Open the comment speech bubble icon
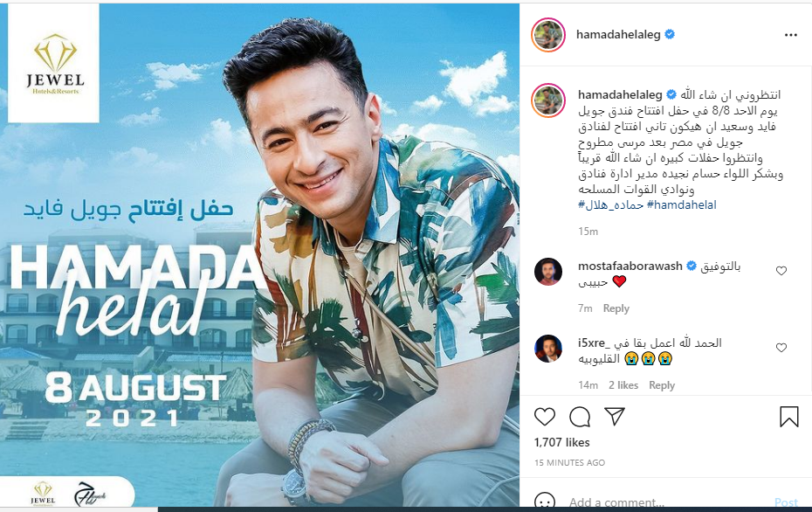This screenshot has height=512, width=812. point(580,417)
